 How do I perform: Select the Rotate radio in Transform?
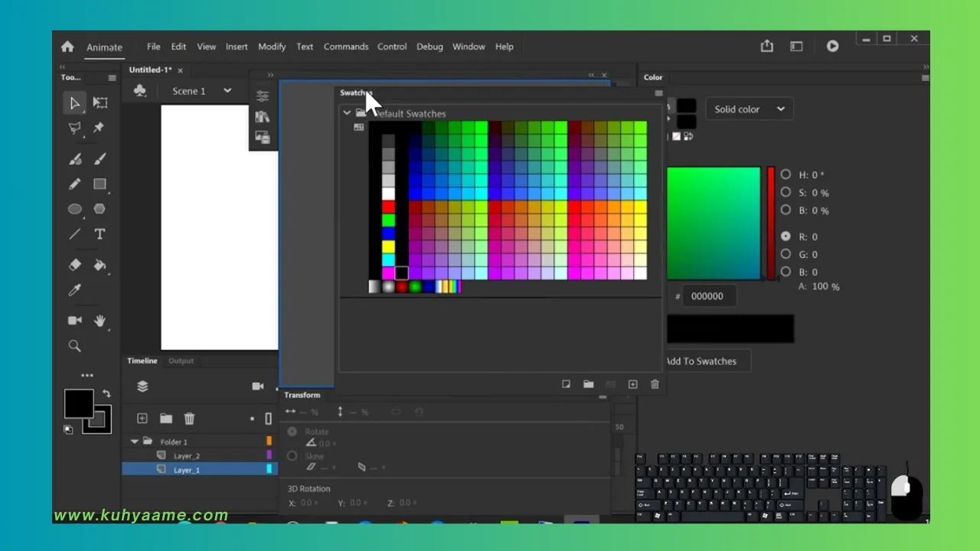(x=292, y=432)
